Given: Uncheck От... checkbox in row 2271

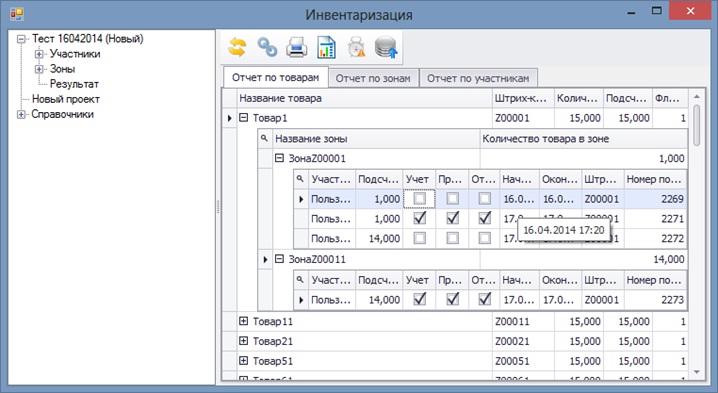Looking at the screenshot, I should tap(484, 218).
